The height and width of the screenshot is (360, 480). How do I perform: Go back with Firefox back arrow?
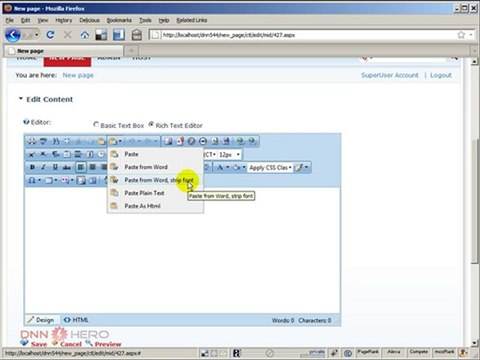coord(13,35)
